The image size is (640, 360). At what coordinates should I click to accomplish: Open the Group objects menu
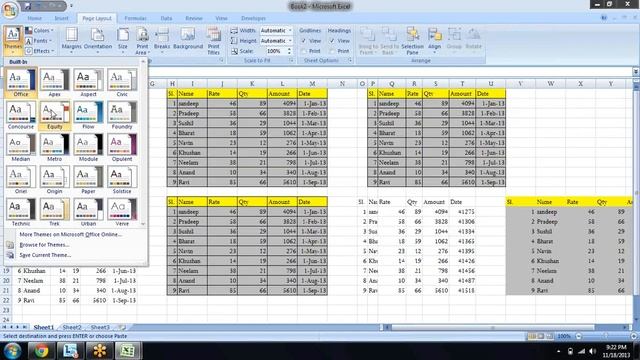pyautogui.click(x=454, y=40)
